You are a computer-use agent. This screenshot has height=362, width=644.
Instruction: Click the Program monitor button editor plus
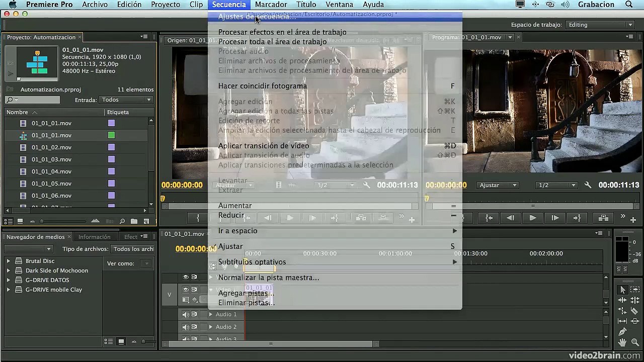click(634, 219)
